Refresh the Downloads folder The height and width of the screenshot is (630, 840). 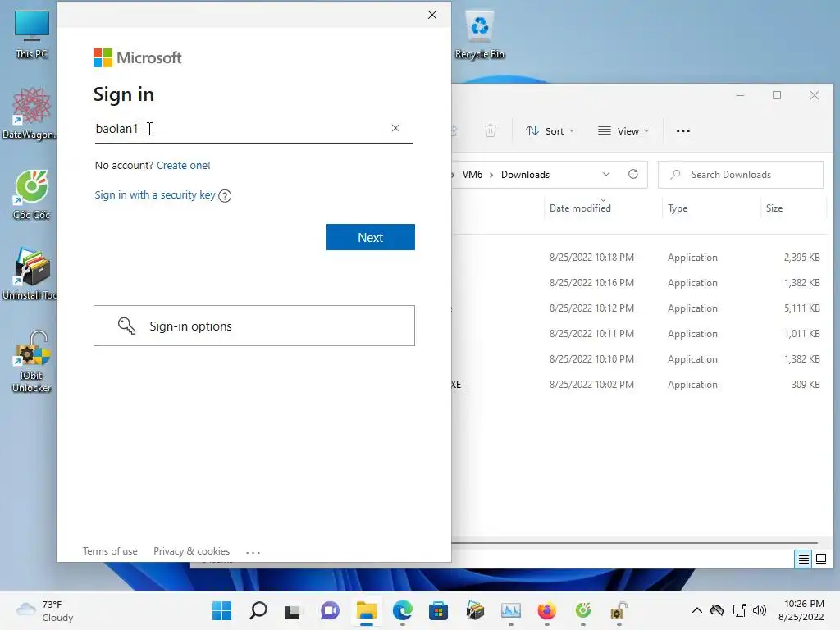633,174
